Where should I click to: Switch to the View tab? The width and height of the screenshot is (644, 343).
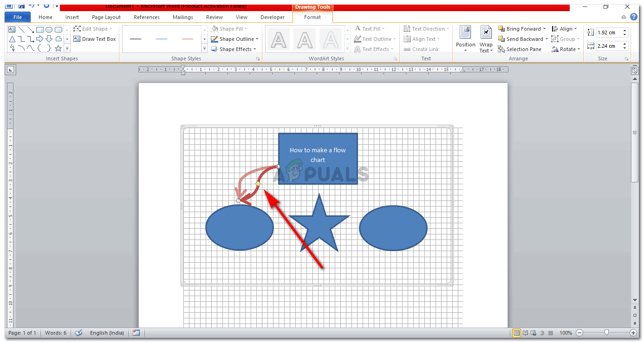241,17
